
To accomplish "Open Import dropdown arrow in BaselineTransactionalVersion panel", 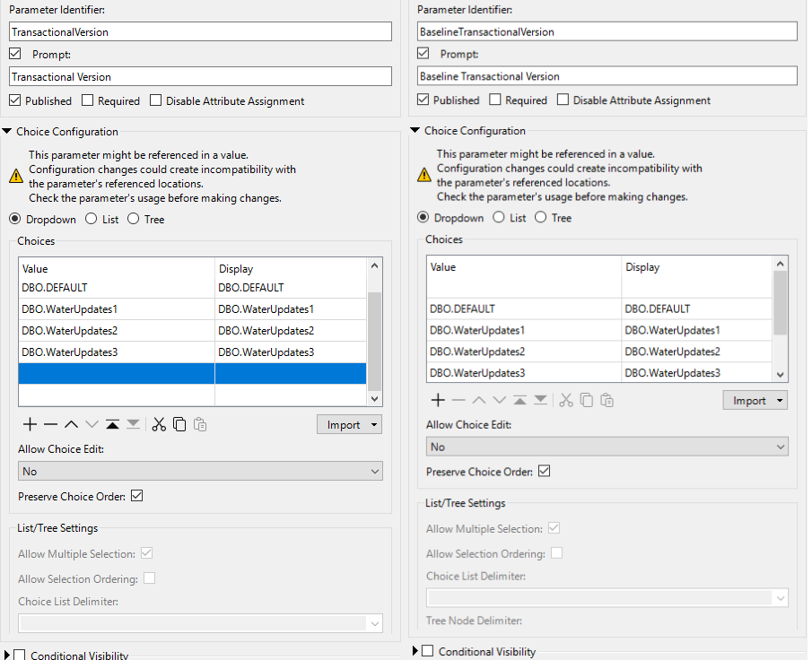I will point(780,400).
